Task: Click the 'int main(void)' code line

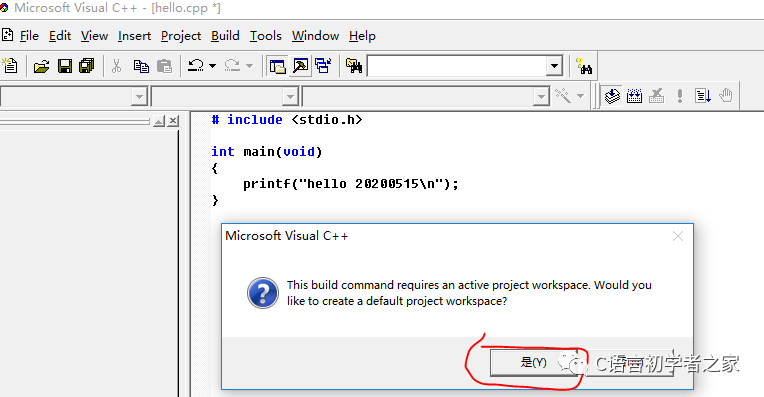Action: click(267, 151)
